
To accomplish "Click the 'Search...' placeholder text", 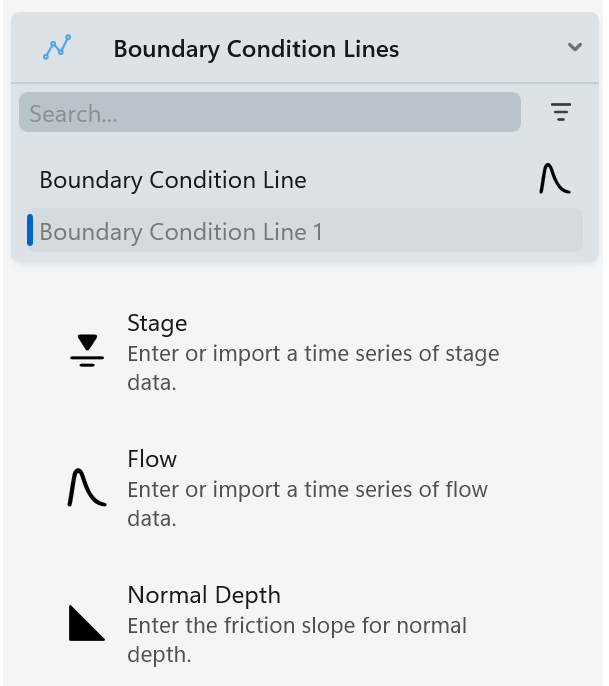I will click(73, 114).
